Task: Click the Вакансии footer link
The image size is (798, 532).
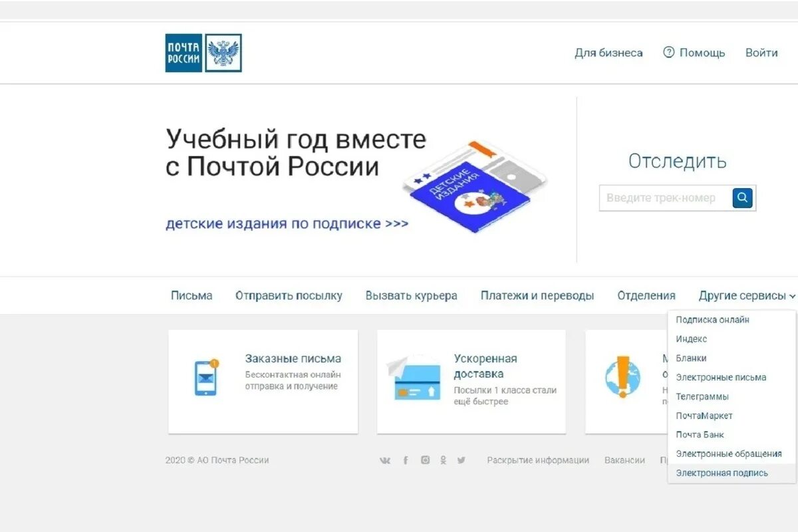Action: tap(624, 460)
